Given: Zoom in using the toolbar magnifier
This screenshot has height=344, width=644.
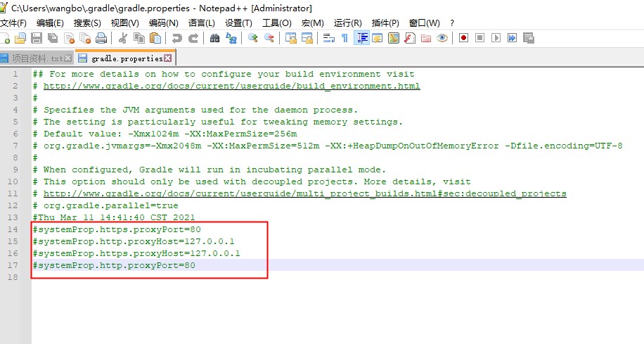Looking at the screenshot, I should (x=252, y=38).
